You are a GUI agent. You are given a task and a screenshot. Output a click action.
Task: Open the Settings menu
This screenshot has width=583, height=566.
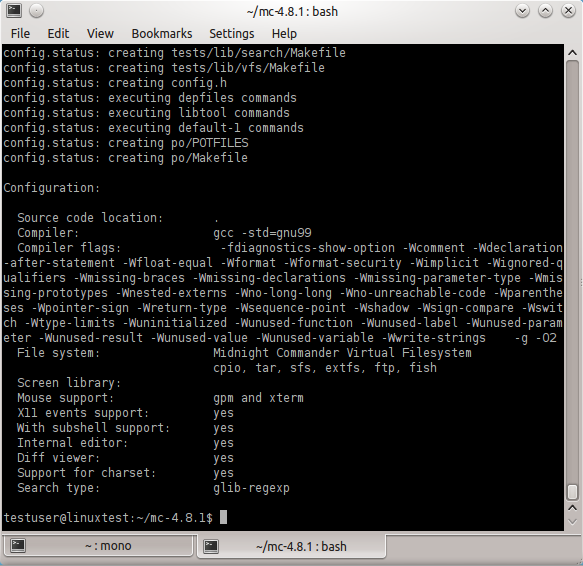coord(232,34)
